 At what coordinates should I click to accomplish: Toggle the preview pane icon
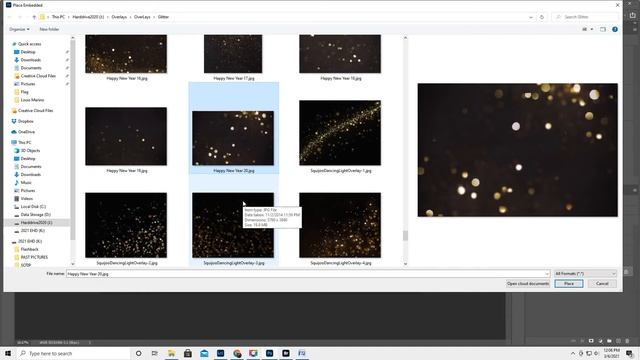coord(603,29)
